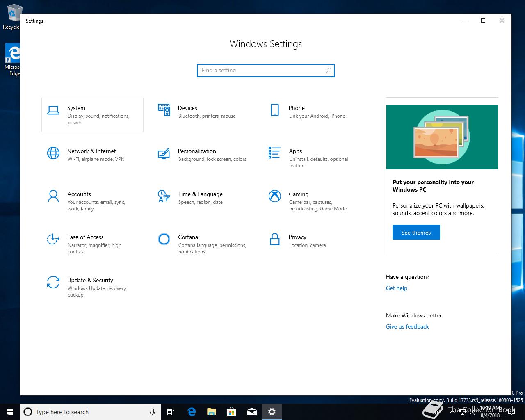The image size is (525, 420).
Task: Open Mail from the taskbar
Action: coord(252,412)
